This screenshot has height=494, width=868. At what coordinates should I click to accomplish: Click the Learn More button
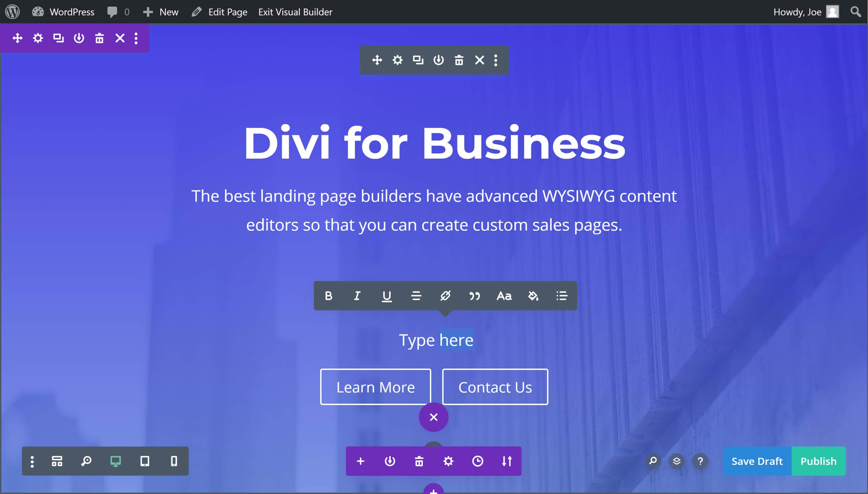pyautogui.click(x=375, y=387)
